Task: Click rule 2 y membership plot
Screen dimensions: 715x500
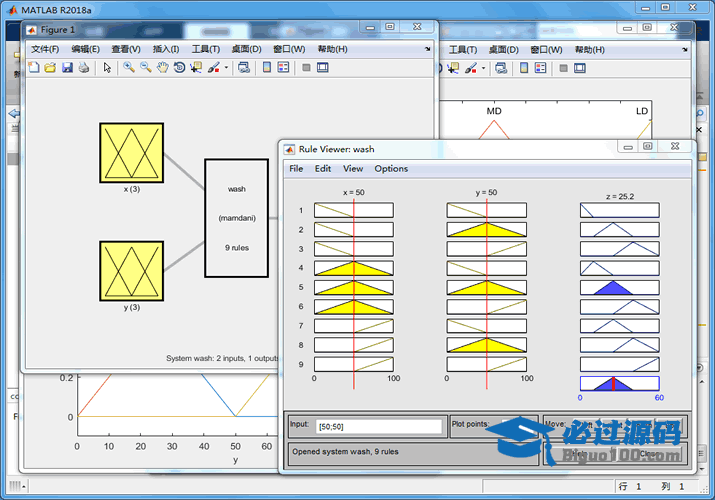Action: pos(487,229)
